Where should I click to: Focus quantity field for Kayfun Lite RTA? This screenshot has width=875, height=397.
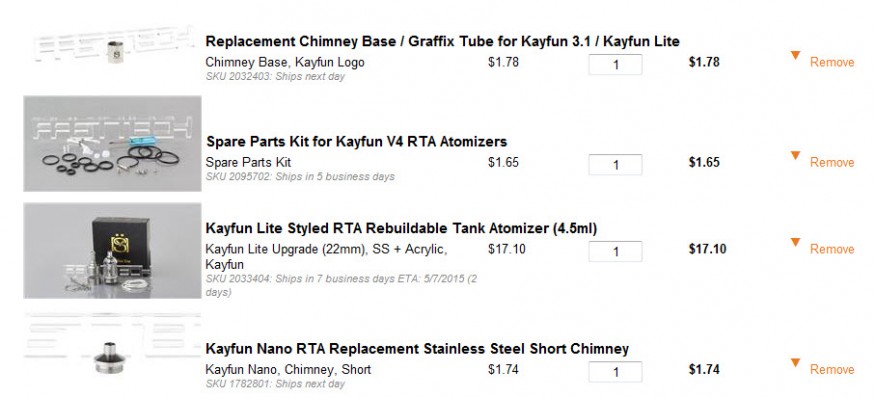[616, 251]
